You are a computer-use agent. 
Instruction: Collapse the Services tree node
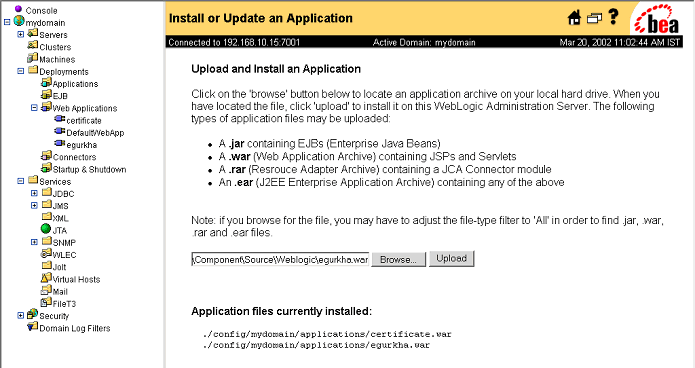tap(21, 181)
